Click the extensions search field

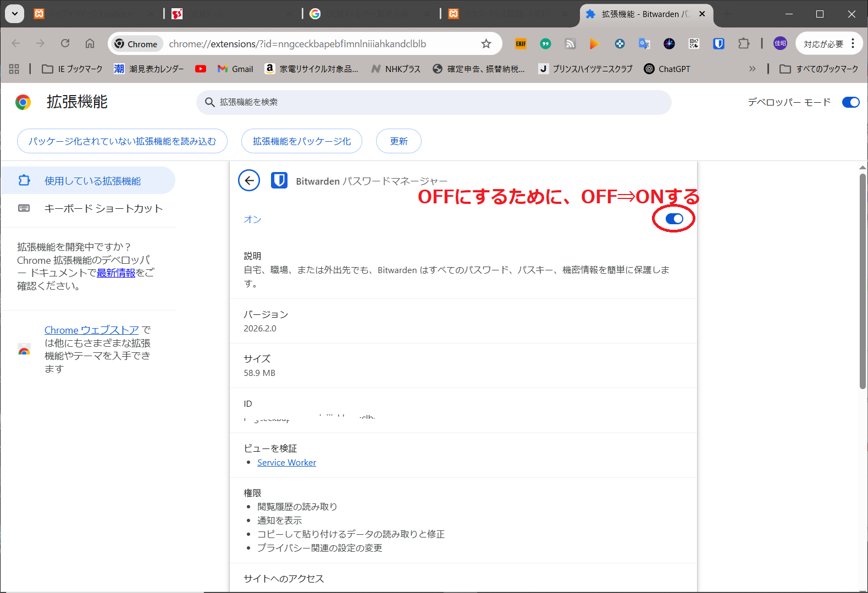434,102
